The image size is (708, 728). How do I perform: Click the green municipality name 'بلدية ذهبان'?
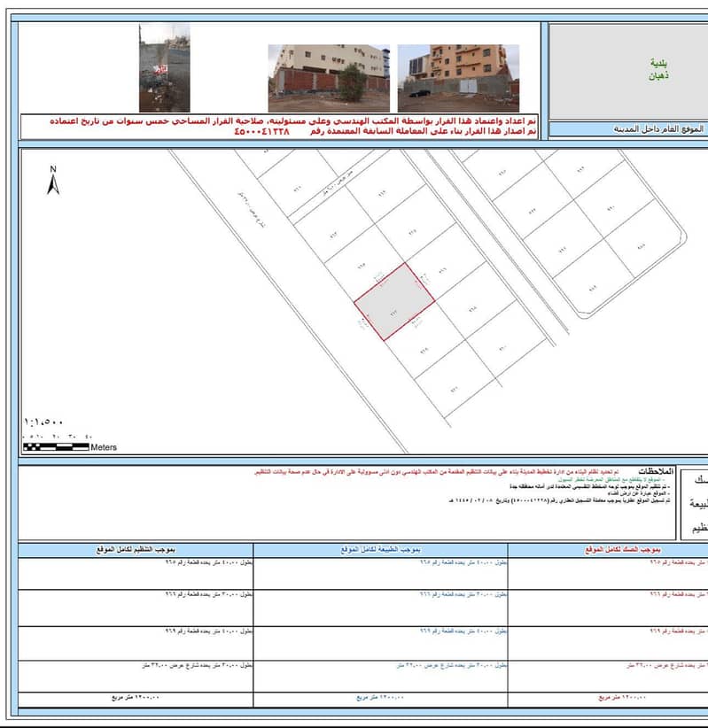658,69
